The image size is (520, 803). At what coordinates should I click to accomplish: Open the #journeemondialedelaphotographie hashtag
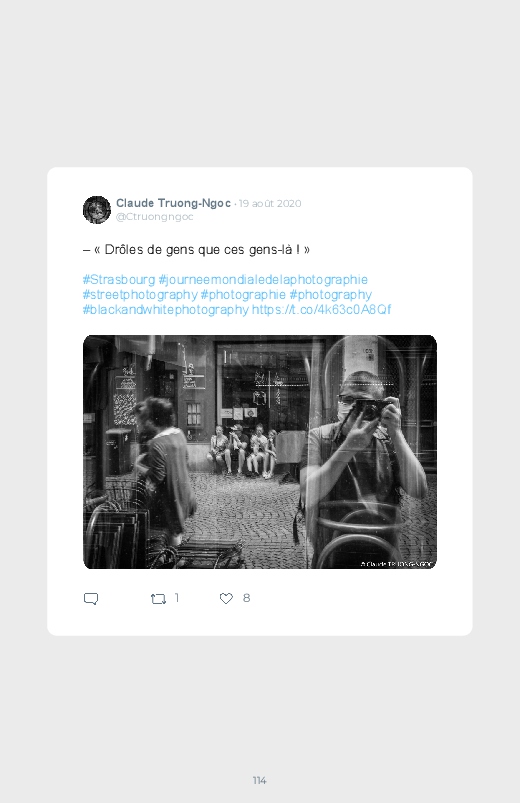[x=263, y=280]
